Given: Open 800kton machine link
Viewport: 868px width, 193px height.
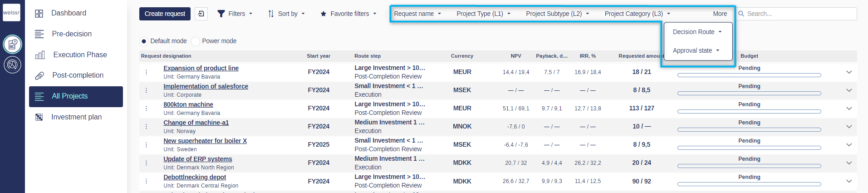Looking at the screenshot, I should click(188, 104).
